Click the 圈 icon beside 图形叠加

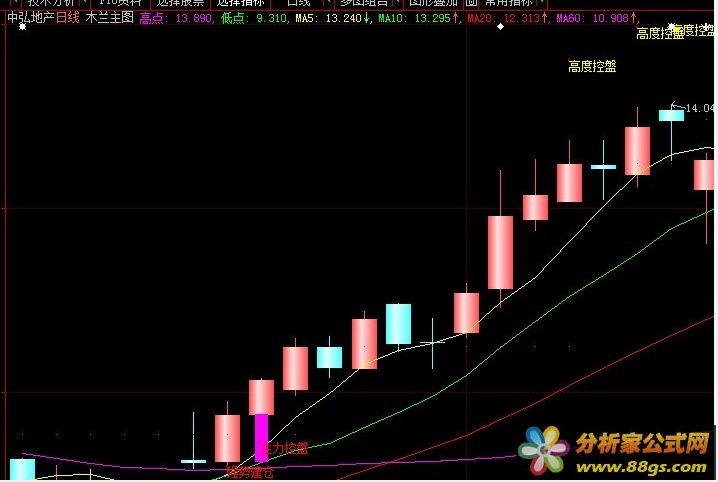(x=471, y=3)
